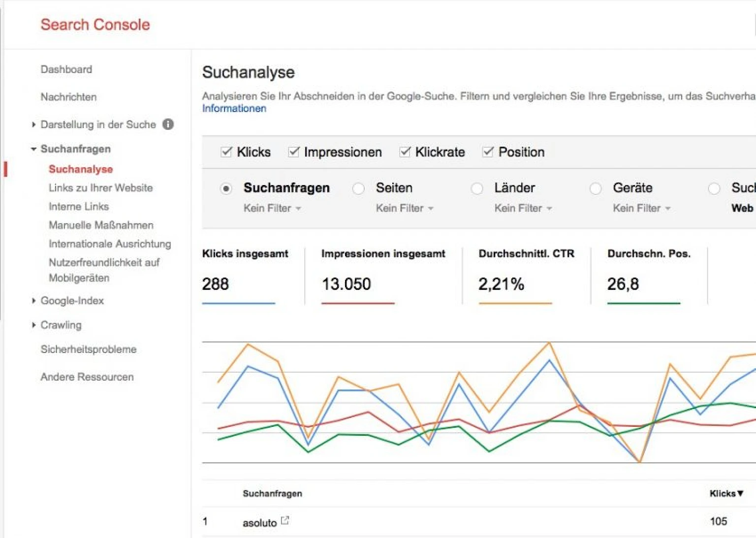
Task: Open asoluto query external link icon
Action: pyautogui.click(x=285, y=520)
